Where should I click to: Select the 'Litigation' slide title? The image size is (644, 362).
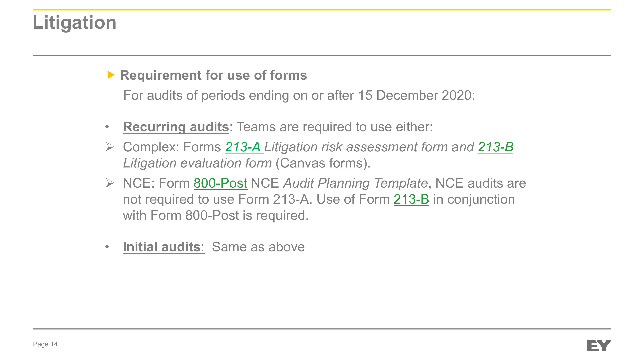pyautogui.click(x=75, y=23)
